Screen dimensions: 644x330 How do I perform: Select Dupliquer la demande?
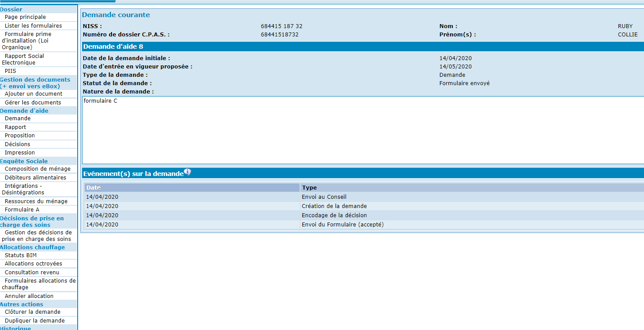point(35,321)
